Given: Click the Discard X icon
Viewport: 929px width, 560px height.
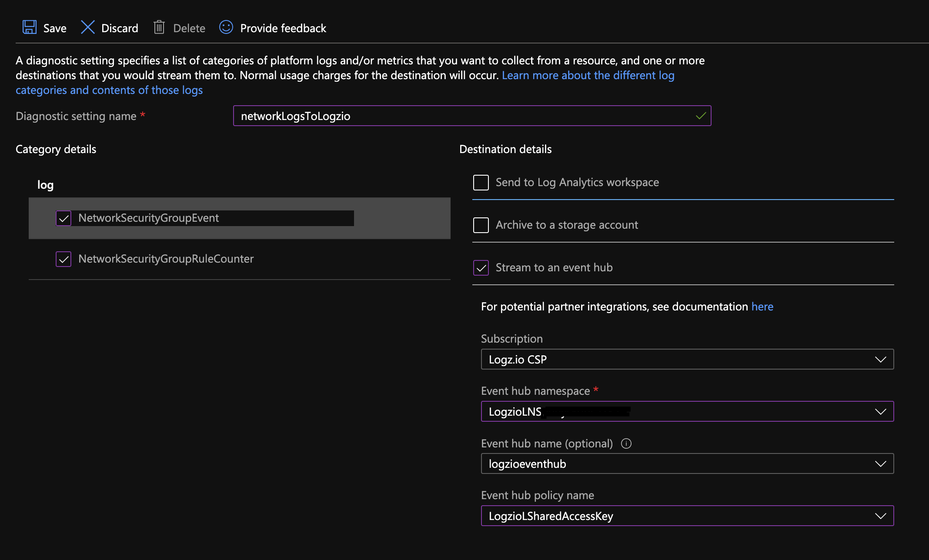Looking at the screenshot, I should tap(87, 27).
